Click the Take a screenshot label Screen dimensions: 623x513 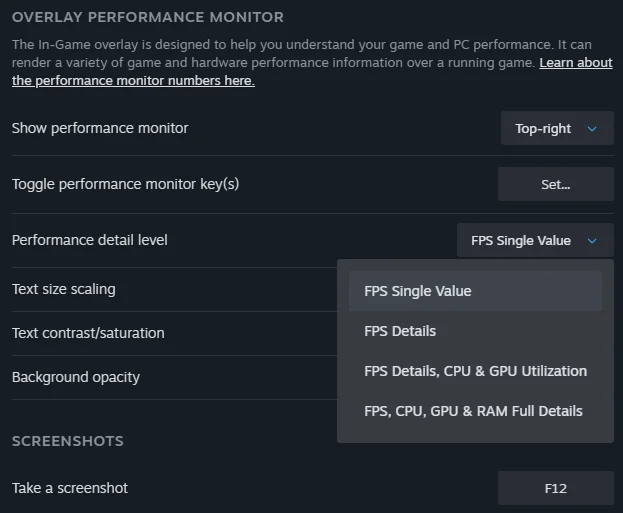pos(70,488)
